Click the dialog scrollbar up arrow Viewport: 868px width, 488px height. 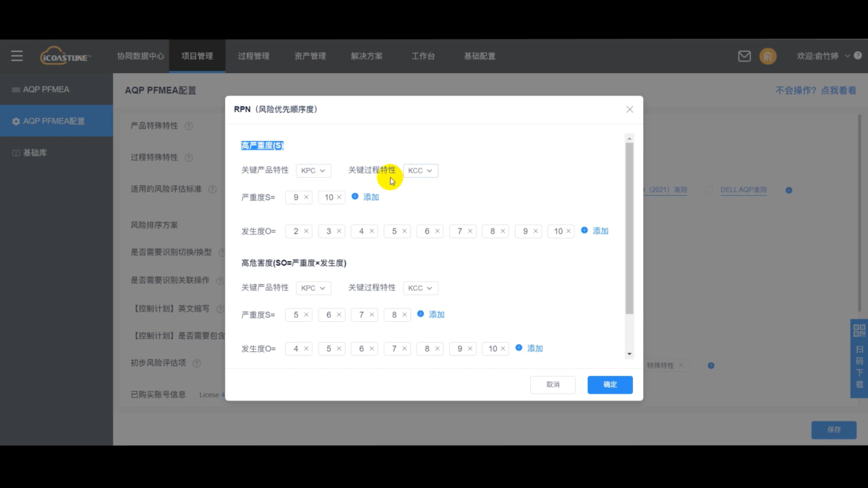tap(629, 138)
